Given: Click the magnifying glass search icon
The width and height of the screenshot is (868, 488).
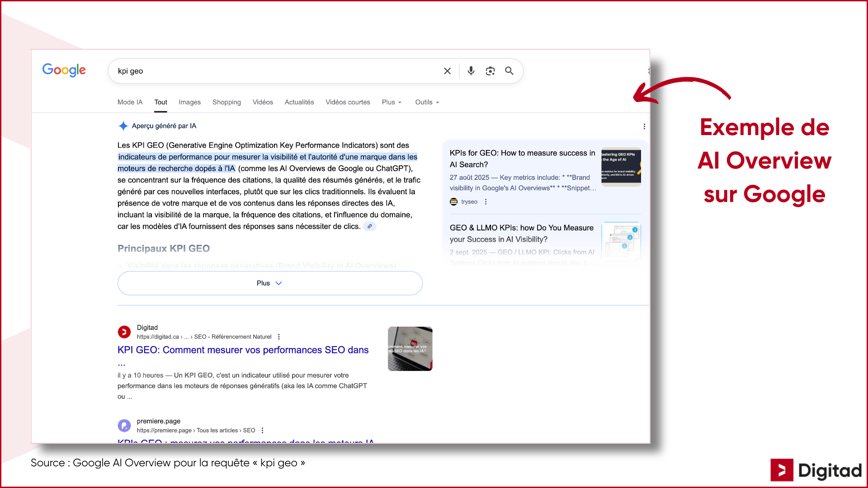Looking at the screenshot, I should [509, 71].
